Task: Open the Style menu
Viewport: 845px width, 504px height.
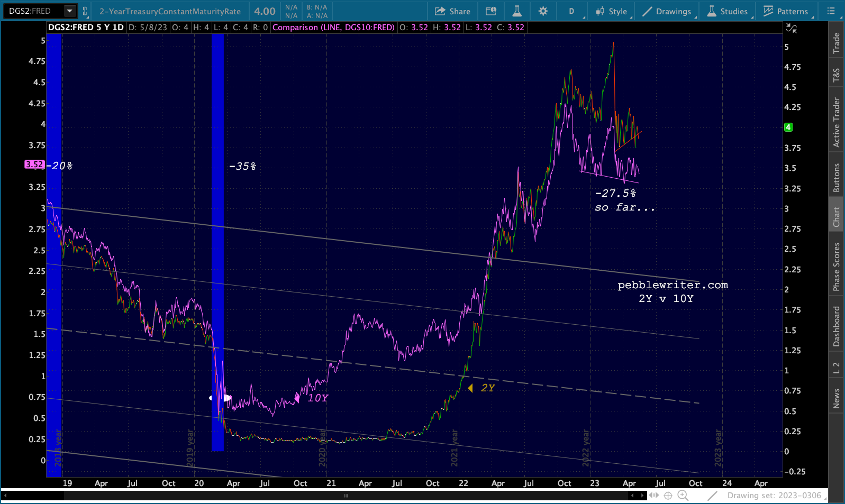Action: [x=612, y=11]
